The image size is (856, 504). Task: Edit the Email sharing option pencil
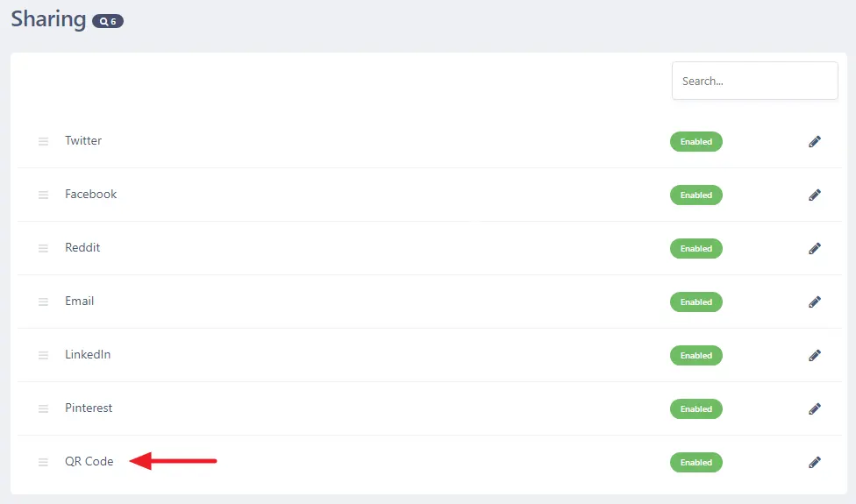(815, 302)
